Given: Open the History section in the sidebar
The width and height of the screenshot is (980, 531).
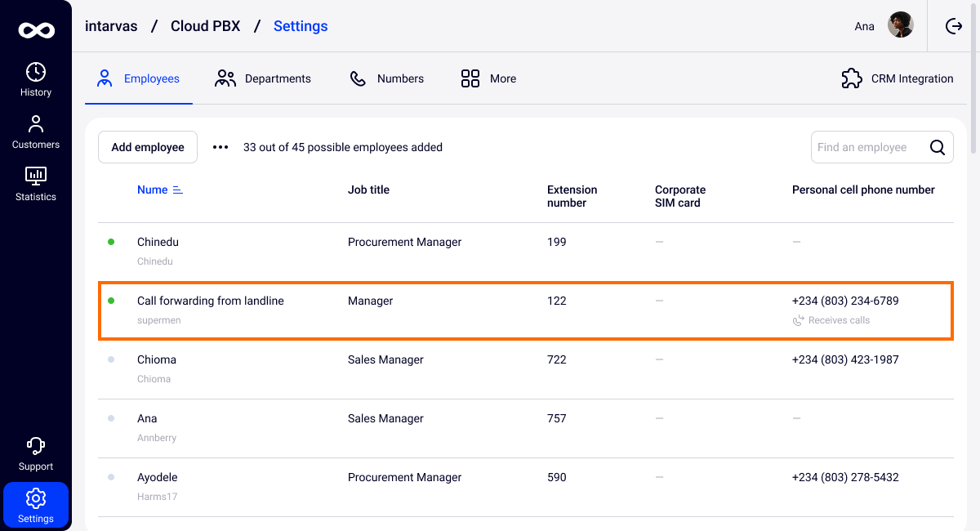Looking at the screenshot, I should click(x=36, y=80).
